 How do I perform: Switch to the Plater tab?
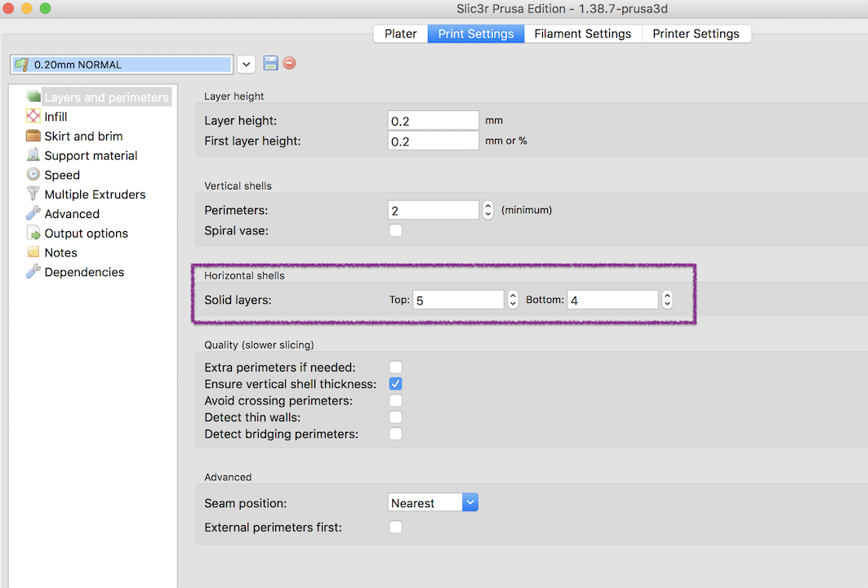(400, 33)
